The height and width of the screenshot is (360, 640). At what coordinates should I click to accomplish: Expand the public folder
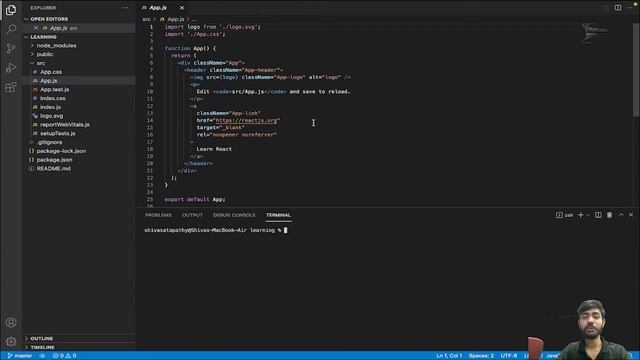point(45,54)
